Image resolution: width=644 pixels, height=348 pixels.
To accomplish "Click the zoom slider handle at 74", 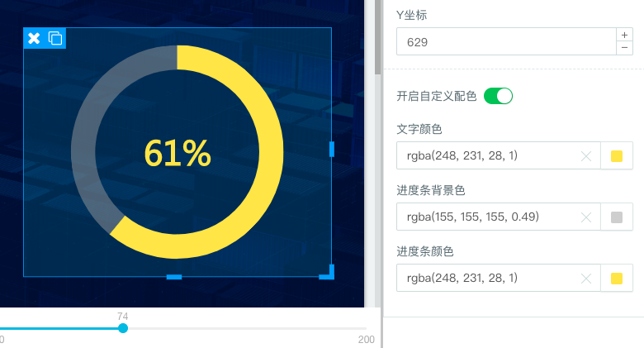I will click(123, 328).
